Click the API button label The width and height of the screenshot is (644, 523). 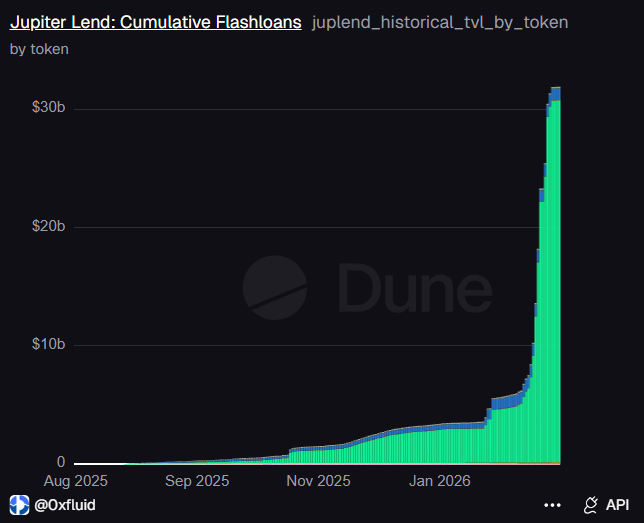[x=617, y=505]
